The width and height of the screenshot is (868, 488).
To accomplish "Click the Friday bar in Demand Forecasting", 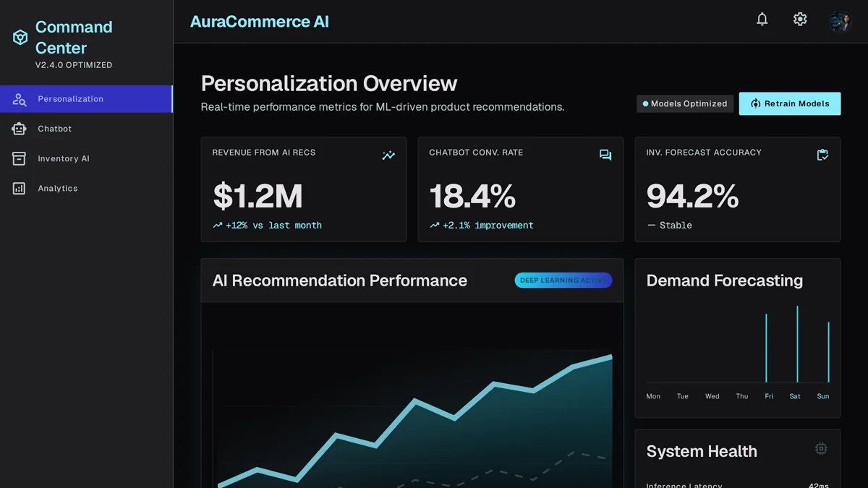I will coord(766,348).
